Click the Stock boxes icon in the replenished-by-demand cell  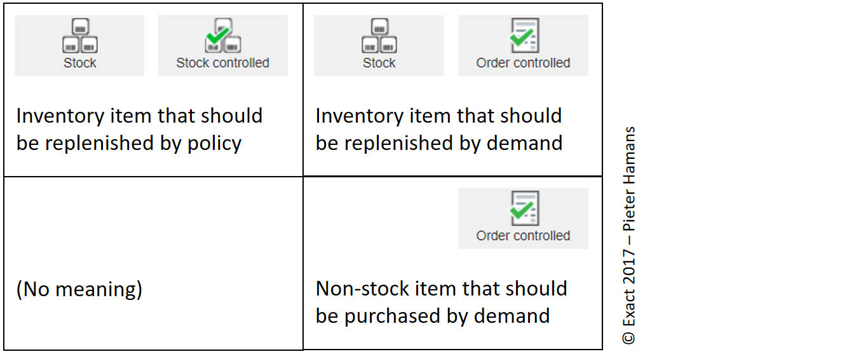(x=379, y=37)
